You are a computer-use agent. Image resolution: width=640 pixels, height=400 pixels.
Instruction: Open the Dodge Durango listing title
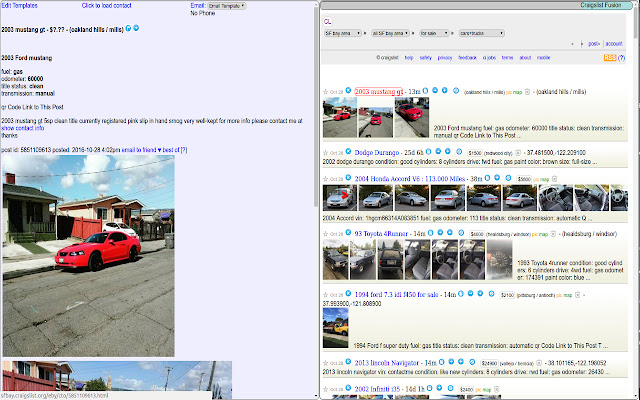tap(377, 153)
